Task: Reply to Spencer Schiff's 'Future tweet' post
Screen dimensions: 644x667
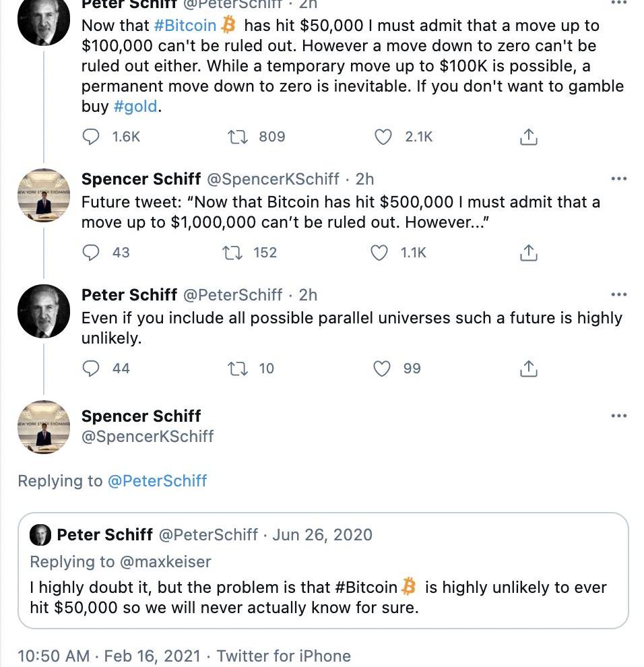Action: pyautogui.click(x=91, y=253)
